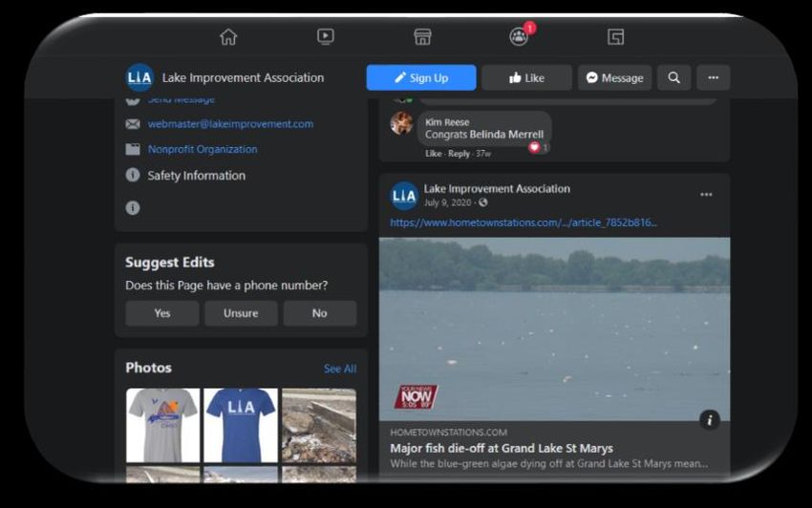Open the lake fish die-off preview image

[x=555, y=328]
